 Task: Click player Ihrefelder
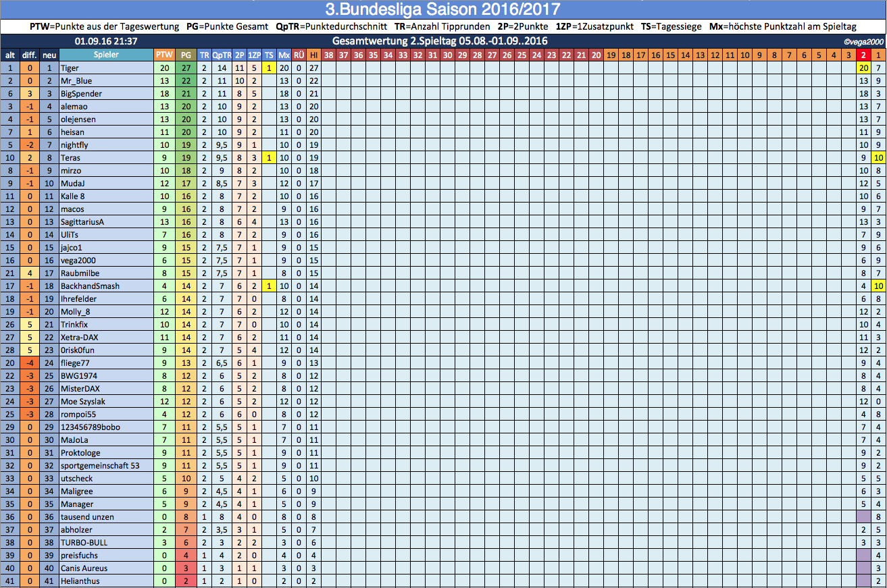pyautogui.click(x=78, y=299)
